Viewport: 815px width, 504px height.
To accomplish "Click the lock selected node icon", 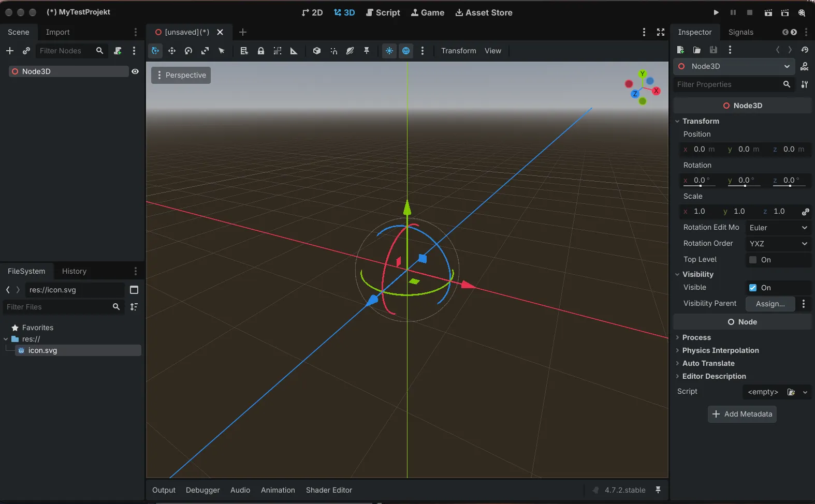I will tap(261, 51).
